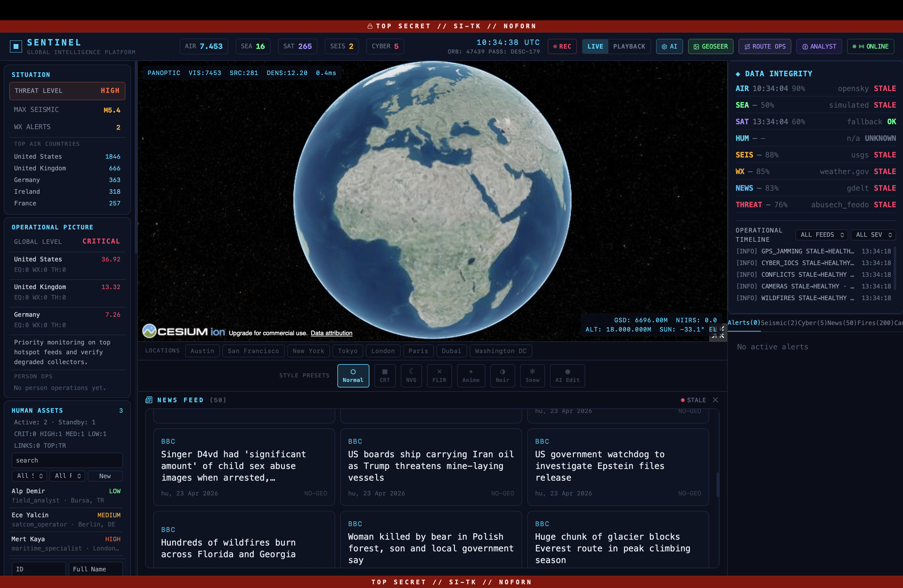Open the AI panel button

point(669,46)
